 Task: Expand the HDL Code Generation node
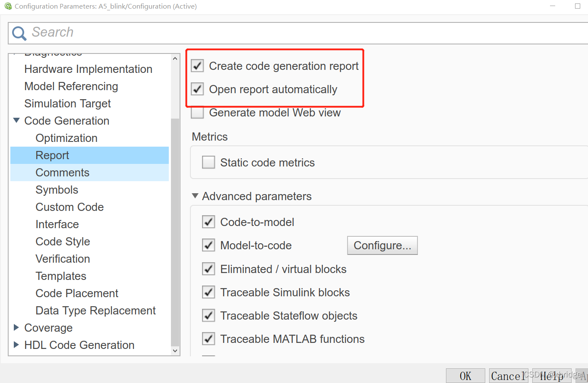(16, 345)
